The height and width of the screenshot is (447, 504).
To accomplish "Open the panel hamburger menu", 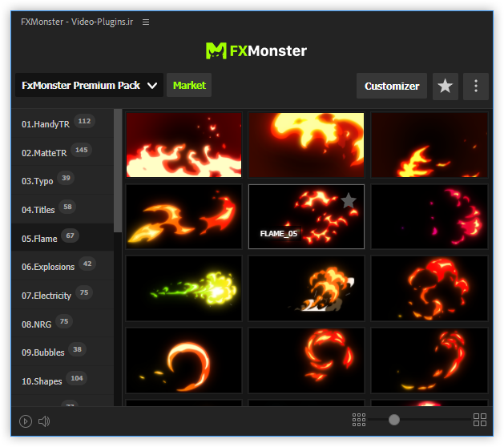I will pos(146,22).
